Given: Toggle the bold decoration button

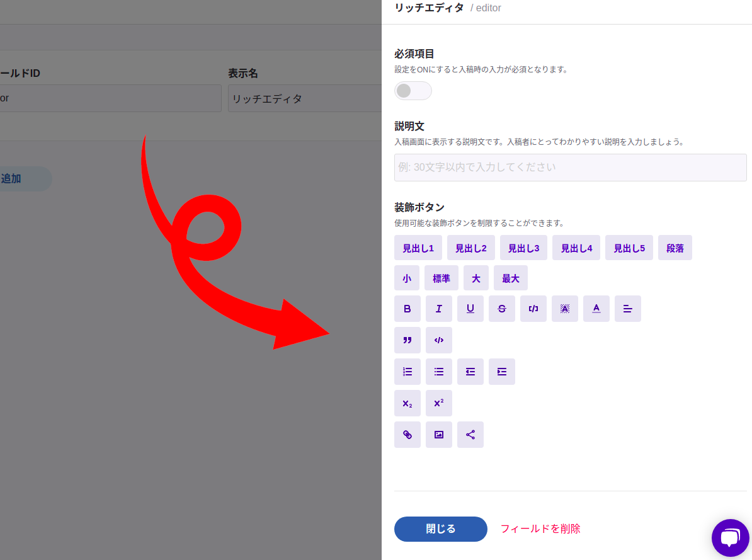Looking at the screenshot, I should click(x=407, y=309).
